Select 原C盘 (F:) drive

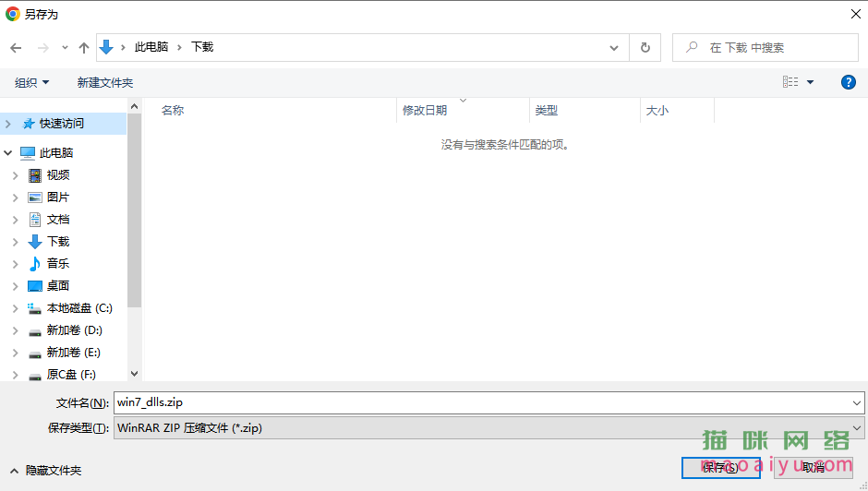click(x=71, y=374)
